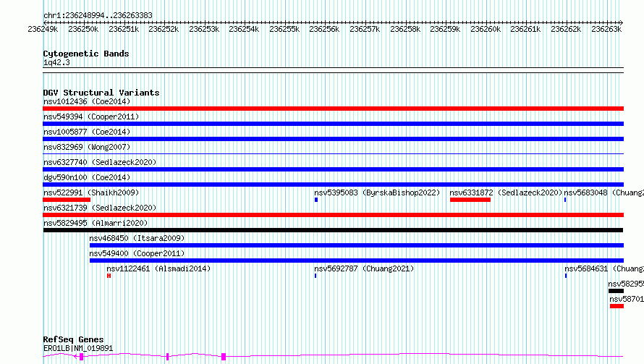Click the 236258k ruler label
The image size is (644, 364).
(x=405, y=30)
